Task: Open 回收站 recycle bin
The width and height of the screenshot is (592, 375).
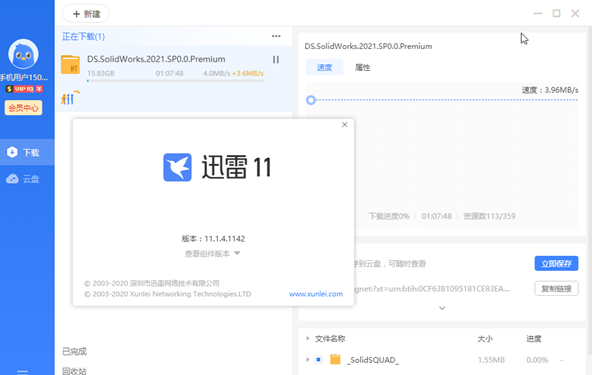Action: pos(74,371)
